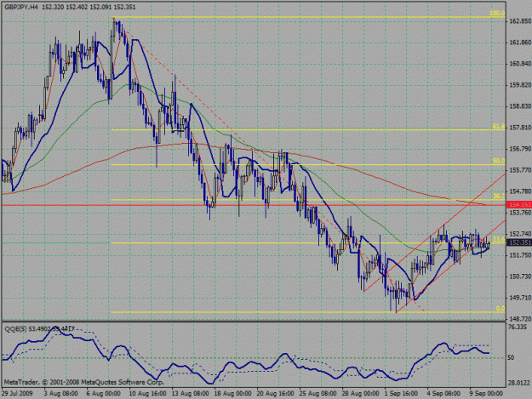Click the 1 Sep 16:00 time label
This screenshot has height=399, width=532.
coord(402,394)
